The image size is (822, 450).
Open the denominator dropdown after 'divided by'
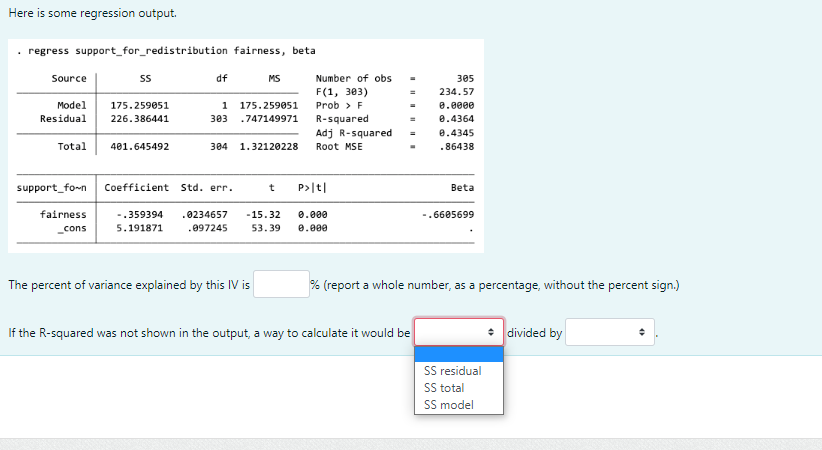click(610, 332)
